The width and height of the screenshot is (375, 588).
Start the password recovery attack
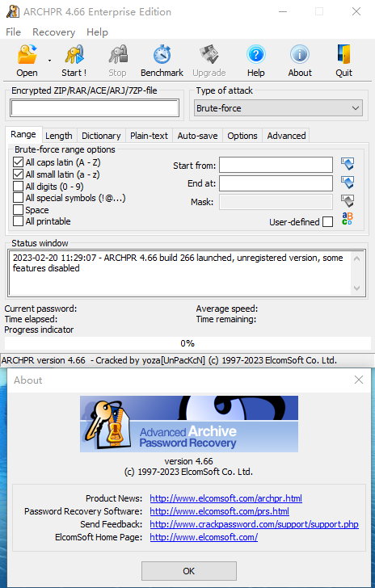[x=74, y=54]
